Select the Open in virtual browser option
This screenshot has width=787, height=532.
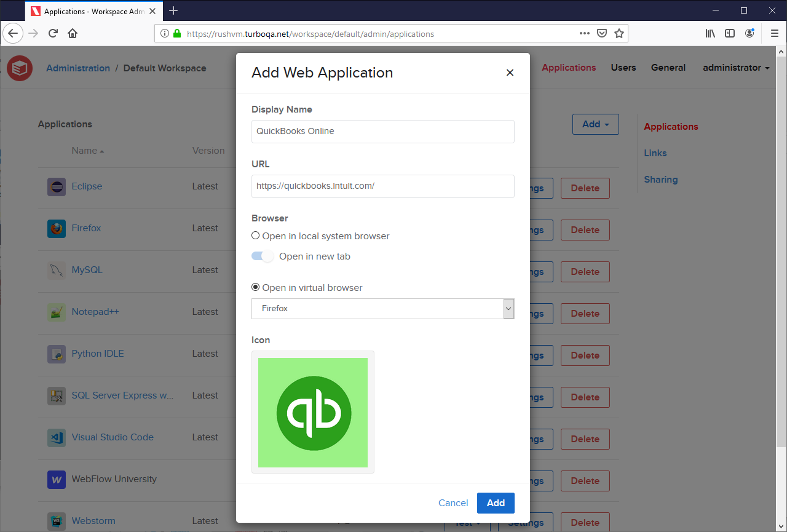pyautogui.click(x=255, y=287)
